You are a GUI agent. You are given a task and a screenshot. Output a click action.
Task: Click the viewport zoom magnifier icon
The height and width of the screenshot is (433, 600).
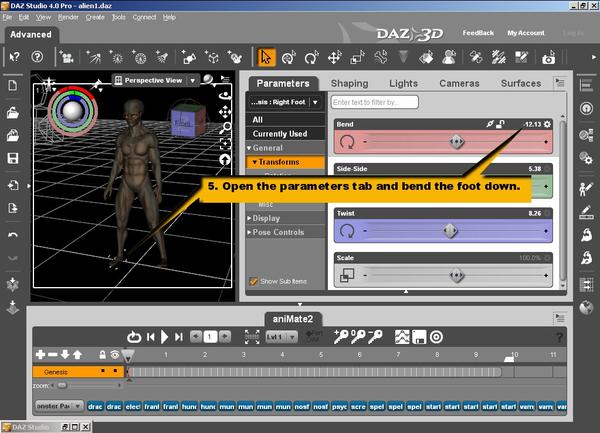coord(225,127)
